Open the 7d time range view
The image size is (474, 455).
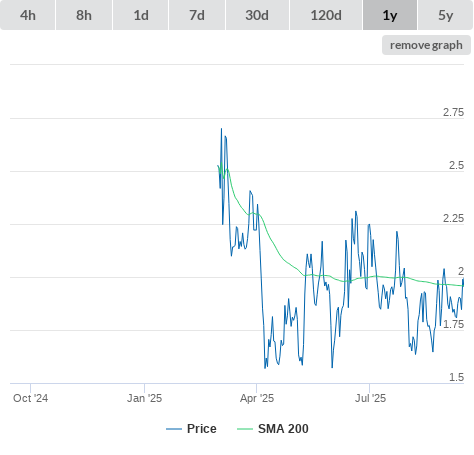(x=197, y=15)
